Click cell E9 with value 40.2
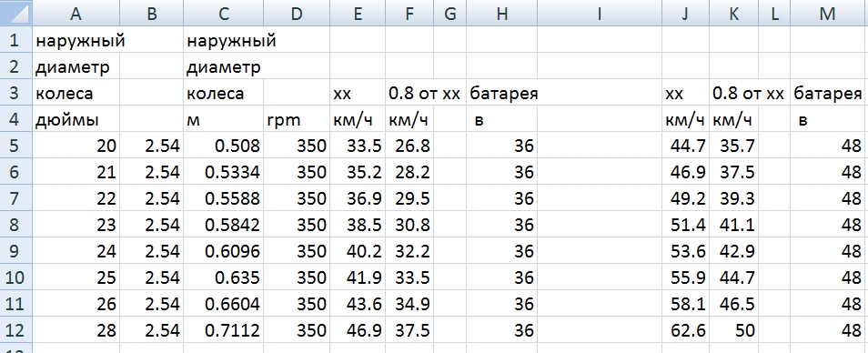This screenshot has height=353, width=868. tap(358, 251)
